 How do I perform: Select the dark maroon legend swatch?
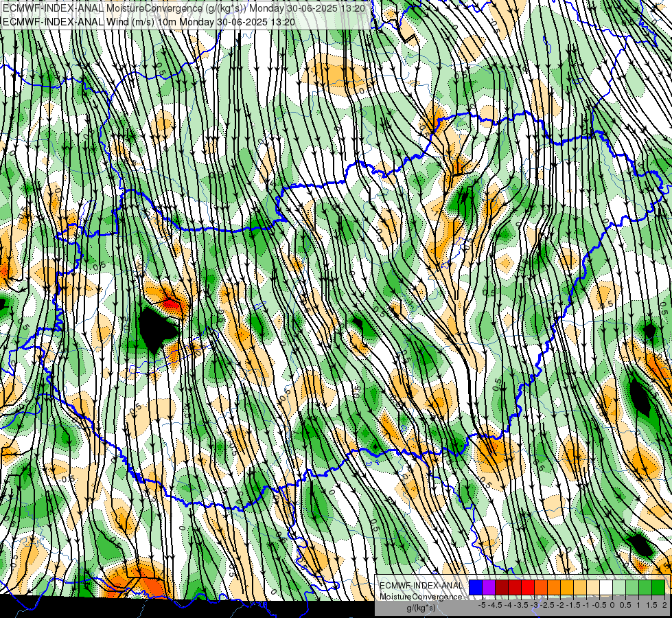click(x=502, y=588)
